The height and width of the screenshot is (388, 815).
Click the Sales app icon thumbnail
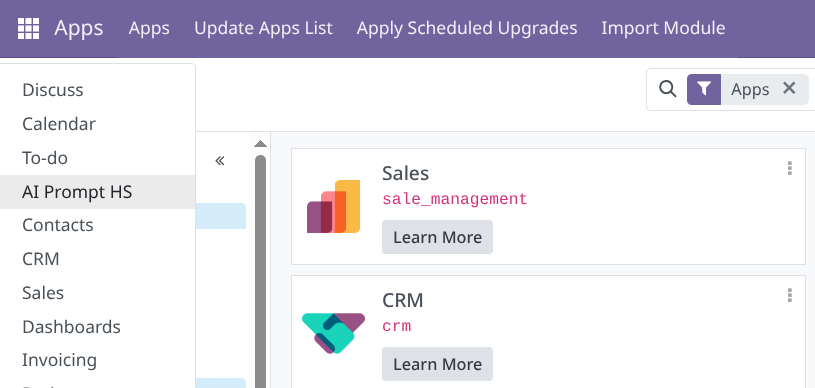[x=334, y=206]
